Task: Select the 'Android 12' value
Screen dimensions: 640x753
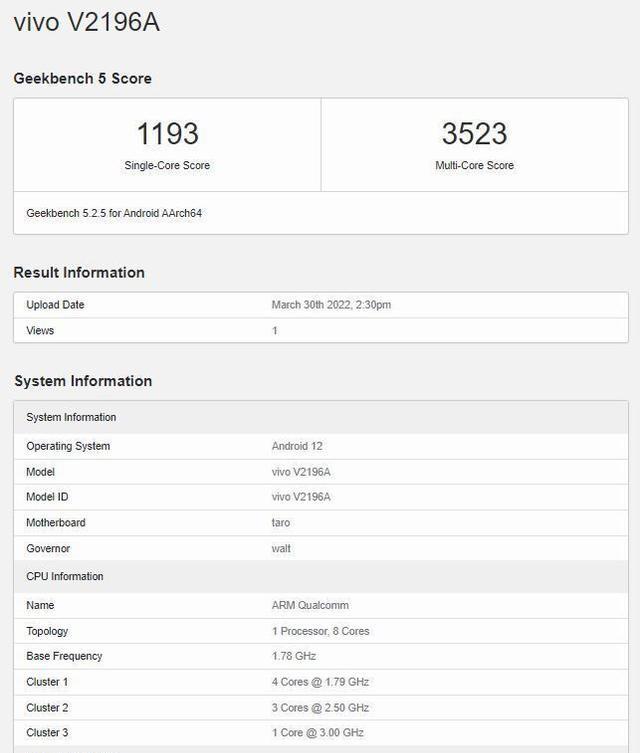Action: point(297,446)
